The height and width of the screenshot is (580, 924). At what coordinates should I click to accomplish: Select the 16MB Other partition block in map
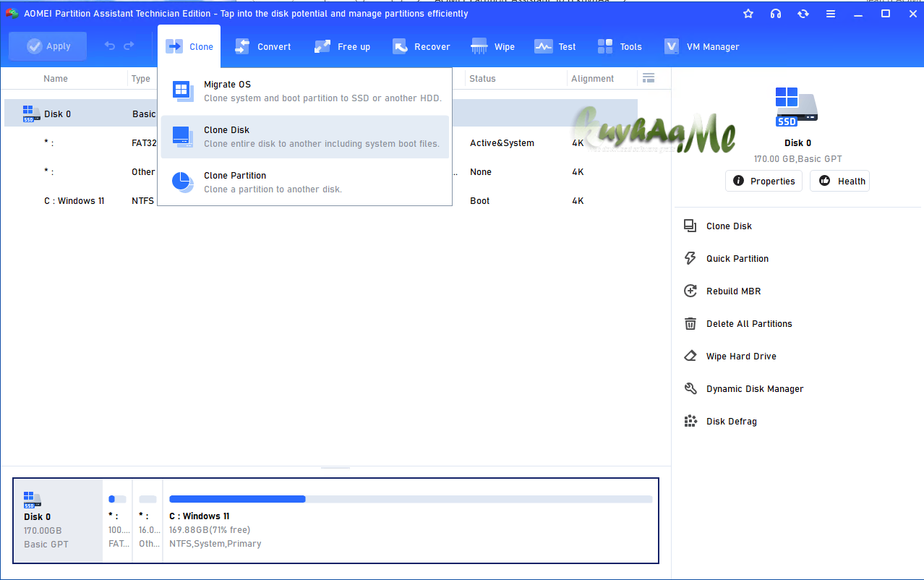[x=148, y=521]
